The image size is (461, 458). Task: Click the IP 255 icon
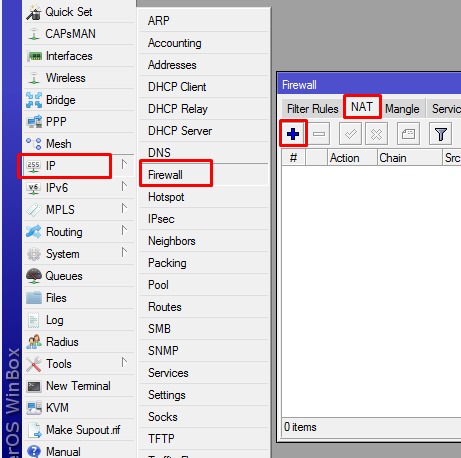click(x=34, y=166)
